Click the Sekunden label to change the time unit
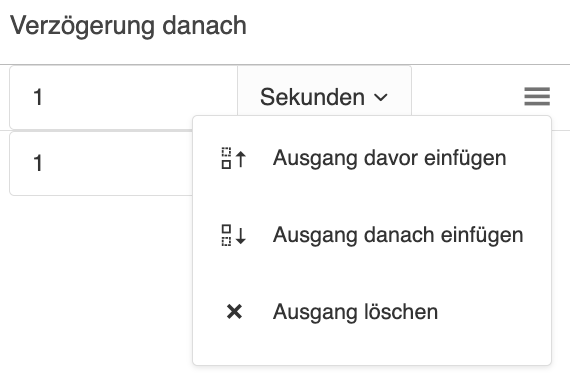 [x=312, y=97]
